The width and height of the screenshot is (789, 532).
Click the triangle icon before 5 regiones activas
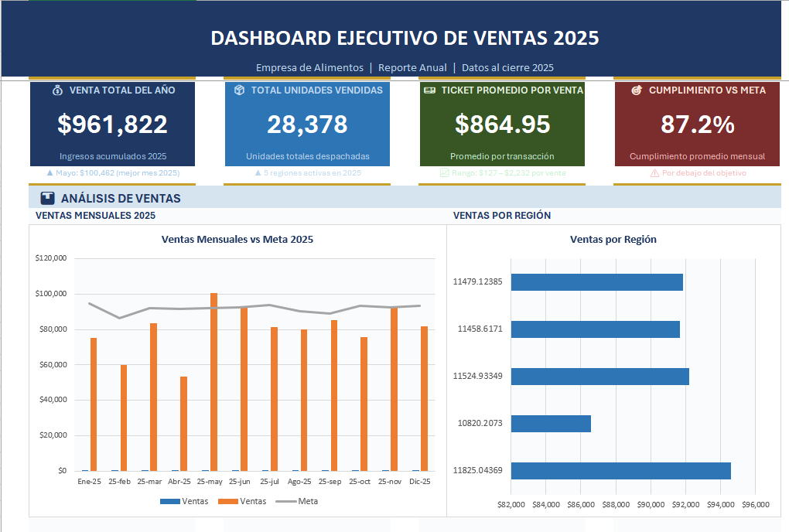[x=258, y=173]
